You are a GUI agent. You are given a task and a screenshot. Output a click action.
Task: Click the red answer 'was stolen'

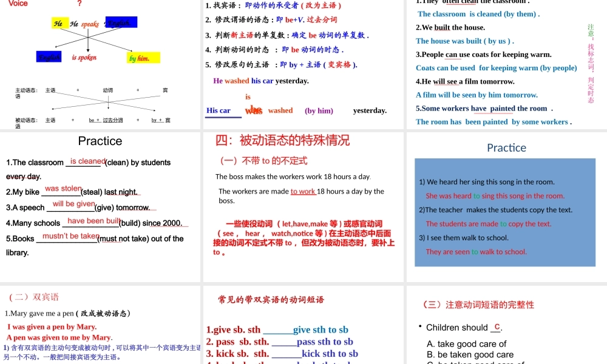[x=63, y=189]
